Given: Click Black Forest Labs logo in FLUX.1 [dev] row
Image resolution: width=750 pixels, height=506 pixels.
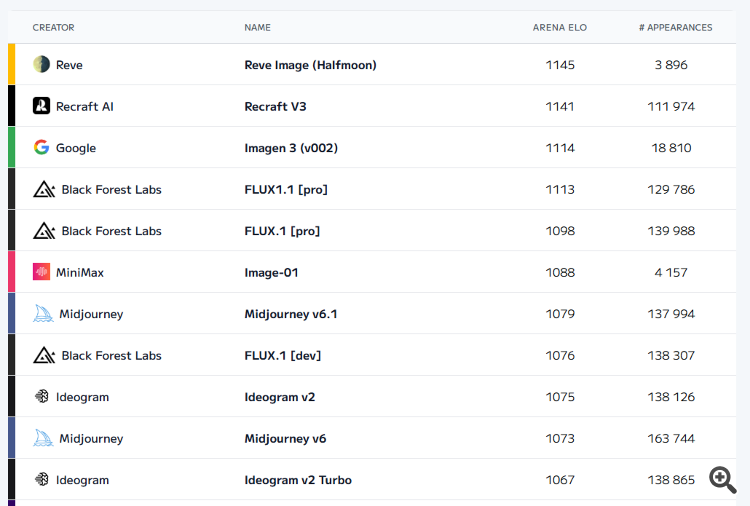Looking at the screenshot, I should click(44, 355).
